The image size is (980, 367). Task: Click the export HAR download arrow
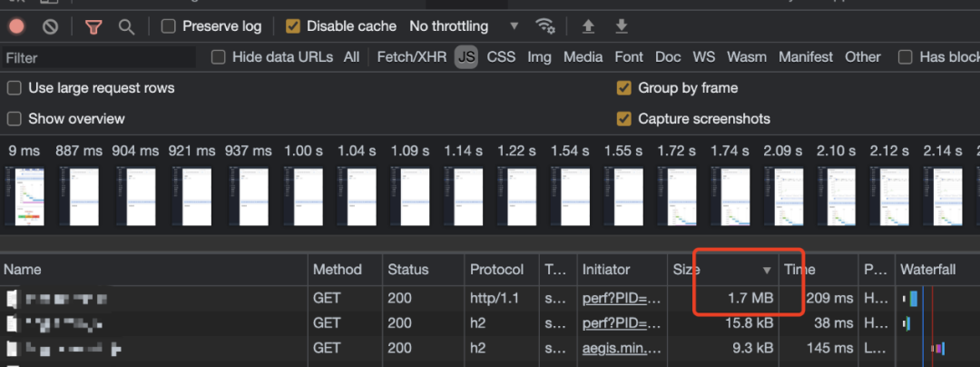pos(622,26)
